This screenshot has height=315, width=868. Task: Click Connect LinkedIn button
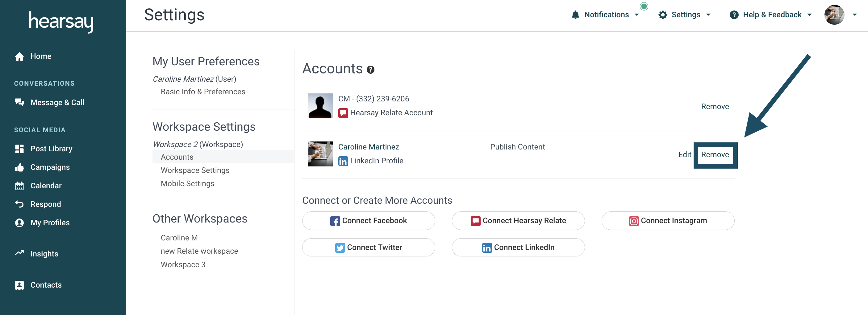click(518, 247)
